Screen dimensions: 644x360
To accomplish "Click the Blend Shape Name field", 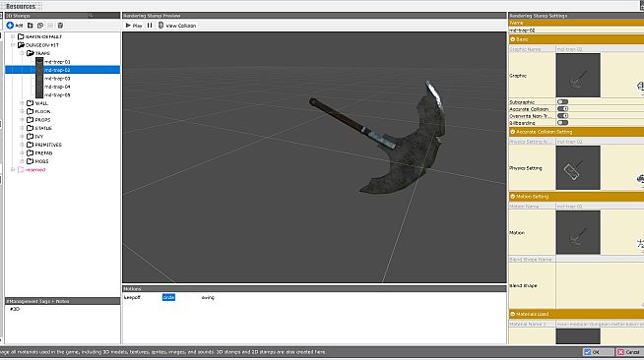I will click(x=600, y=260).
